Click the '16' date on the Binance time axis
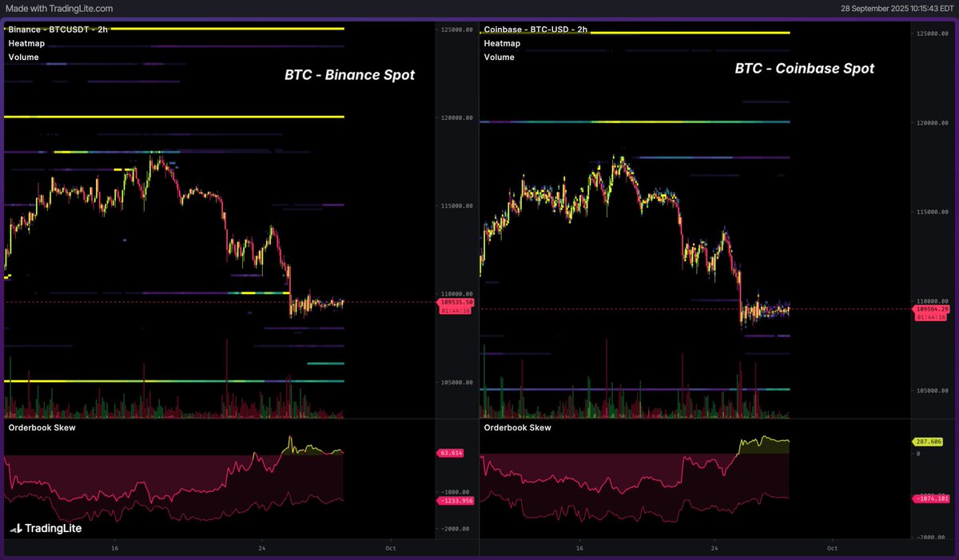The height and width of the screenshot is (560, 959). (x=115, y=548)
